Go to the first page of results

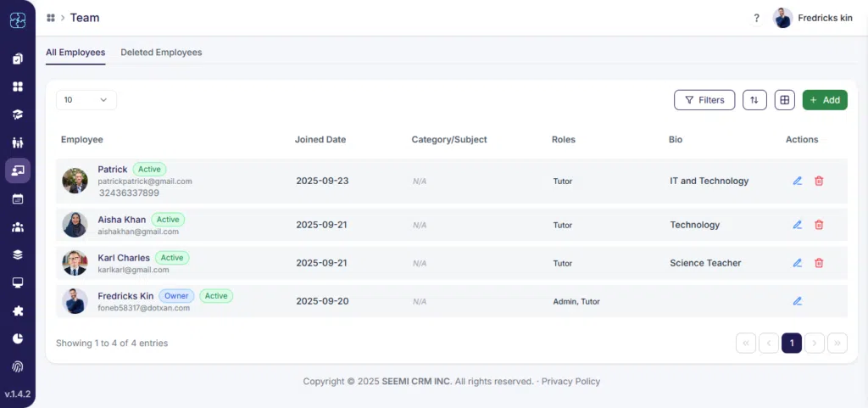(746, 344)
